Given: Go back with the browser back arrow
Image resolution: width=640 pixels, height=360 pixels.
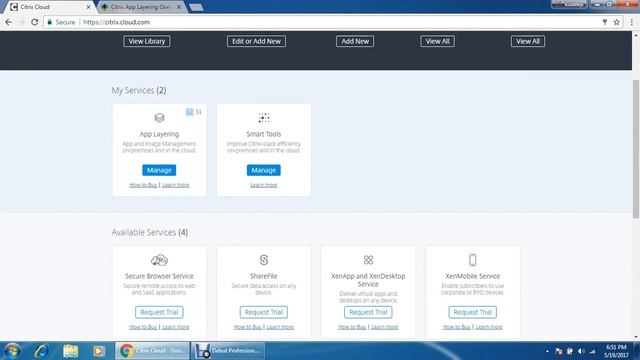Looking at the screenshot, I should [x=9, y=22].
